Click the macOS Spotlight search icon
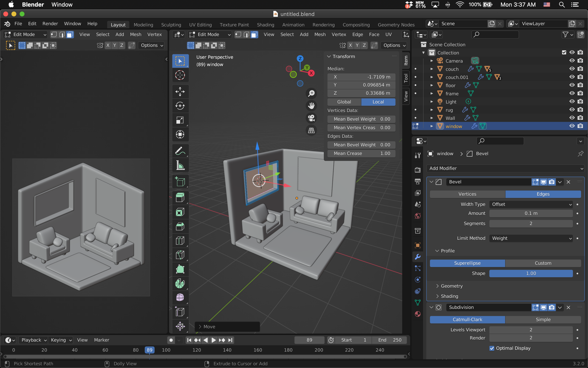The image size is (588, 368). 561,5
